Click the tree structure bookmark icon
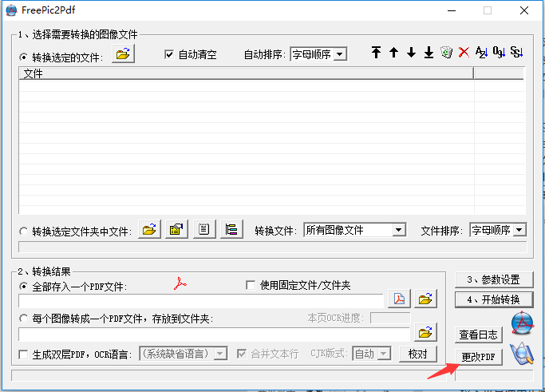545x392 pixels. [231, 229]
